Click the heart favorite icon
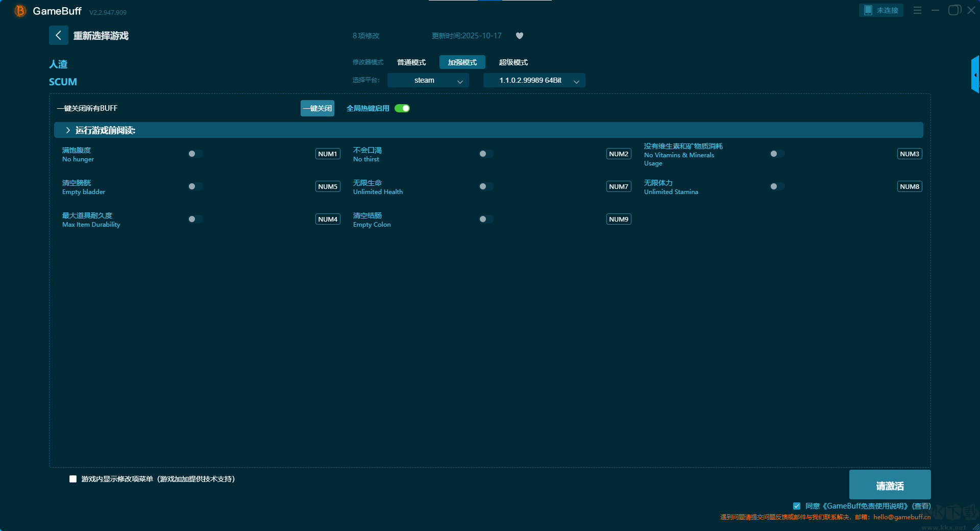The height and width of the screenshot is (531, 980). [x=520, y=36]
